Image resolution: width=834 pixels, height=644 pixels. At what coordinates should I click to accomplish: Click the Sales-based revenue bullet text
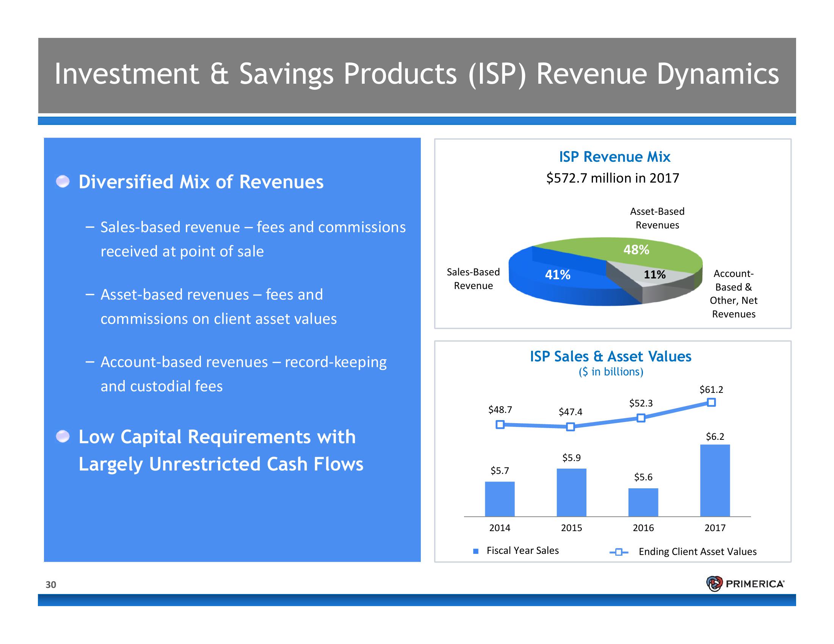(x=253, y=239)
